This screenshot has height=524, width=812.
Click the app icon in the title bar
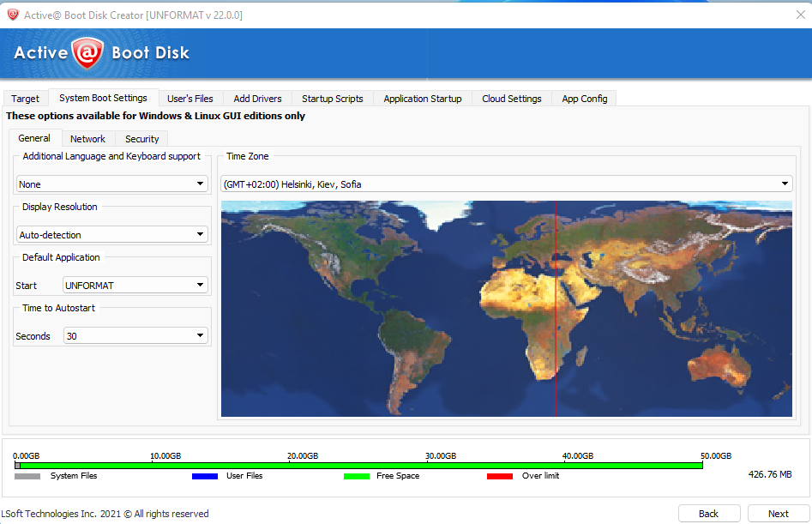coord(12,14)
